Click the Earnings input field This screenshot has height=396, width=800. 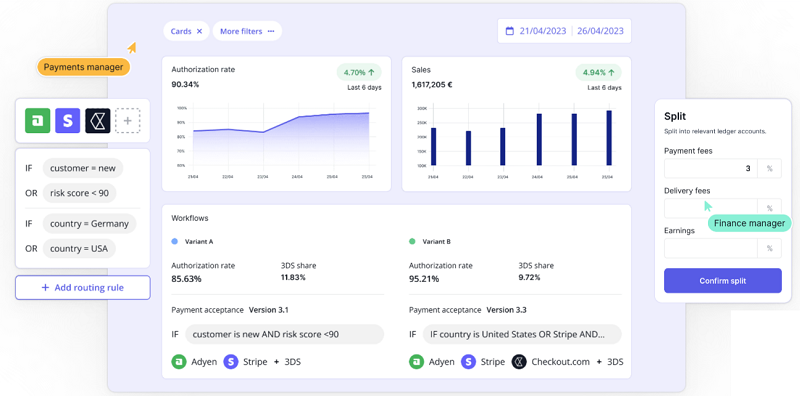coord(711,249)
